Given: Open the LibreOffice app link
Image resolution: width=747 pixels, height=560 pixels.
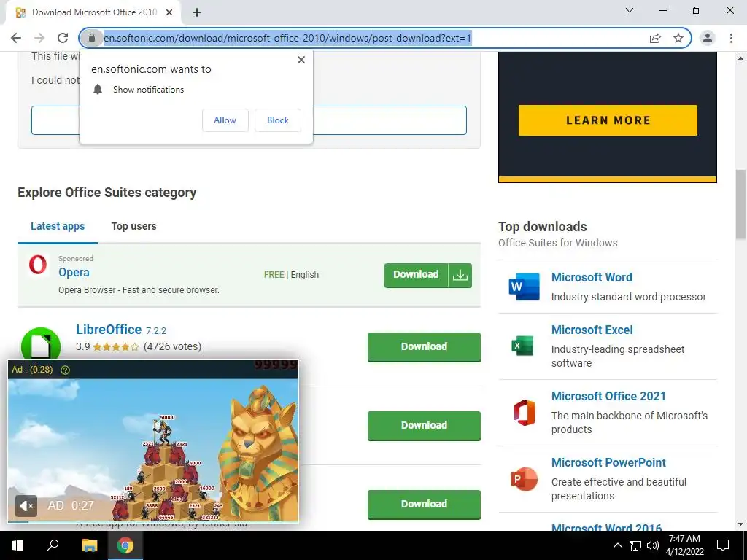Looking at the screenshot, I should (x=109, y=330).
